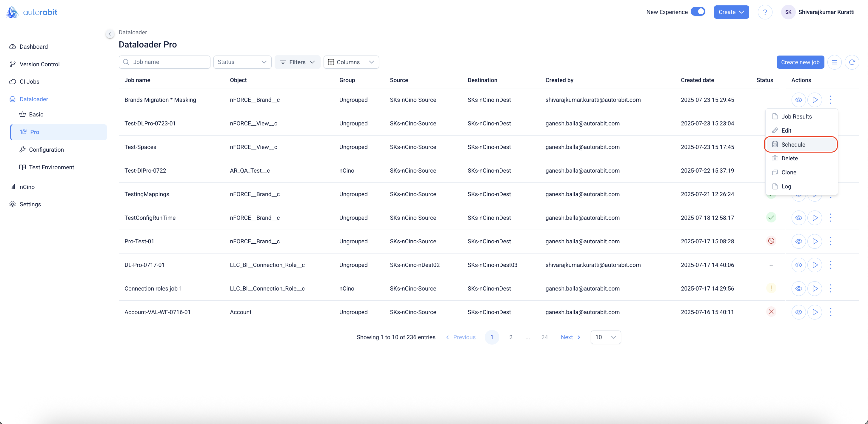The height and width of the screenshot is (424, 868).
Task: Click the refresh icon beside Create new job
Action: tap(852, 62)
